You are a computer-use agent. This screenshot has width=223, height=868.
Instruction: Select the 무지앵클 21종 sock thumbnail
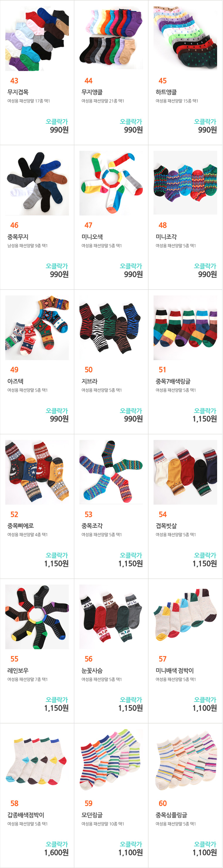point(111,38)
